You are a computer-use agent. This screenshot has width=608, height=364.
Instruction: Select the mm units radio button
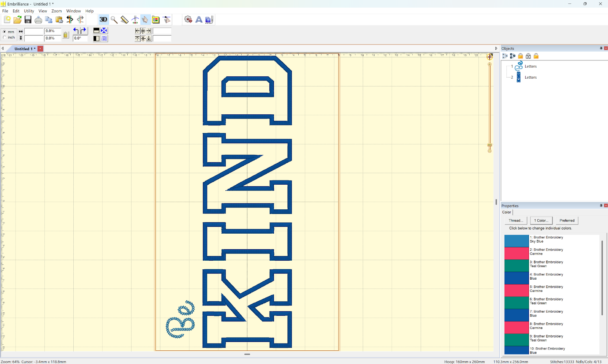[x=5, y=32]
